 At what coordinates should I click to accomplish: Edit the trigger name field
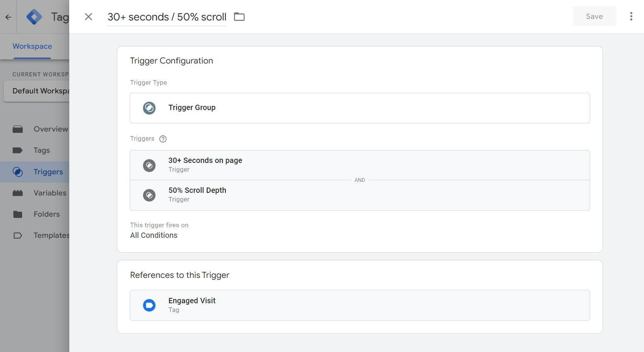pos(167,17)
